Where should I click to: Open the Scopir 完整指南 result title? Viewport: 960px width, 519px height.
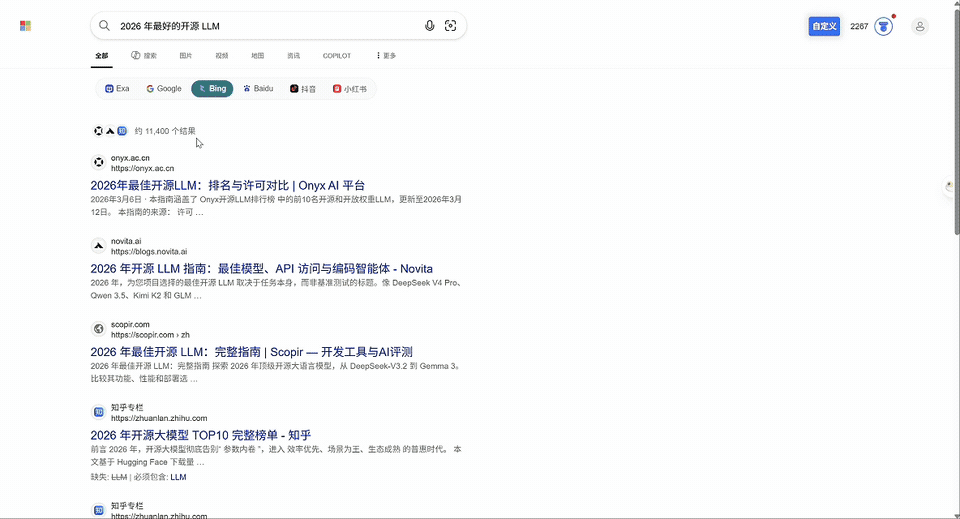252,352
